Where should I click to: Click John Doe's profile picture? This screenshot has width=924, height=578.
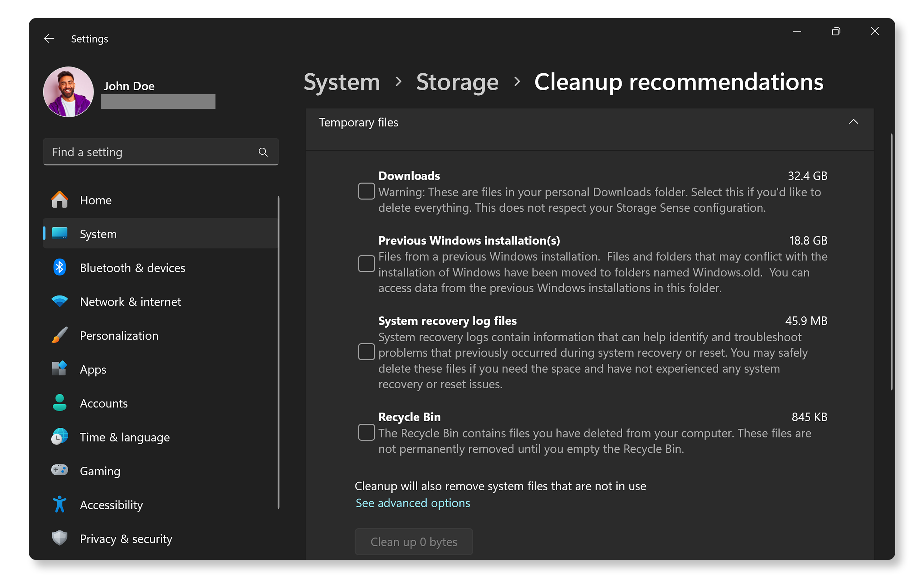(x=68, y=92)
